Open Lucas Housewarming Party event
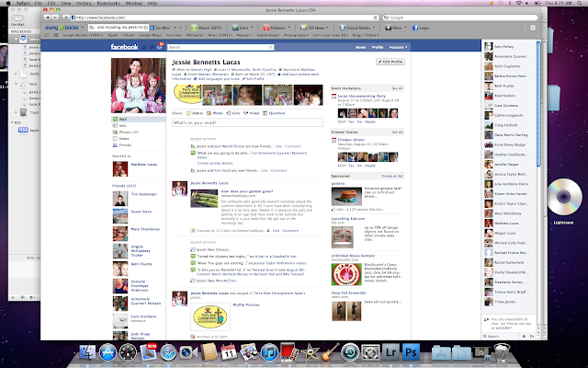588x368 pixels. [361, 96]
